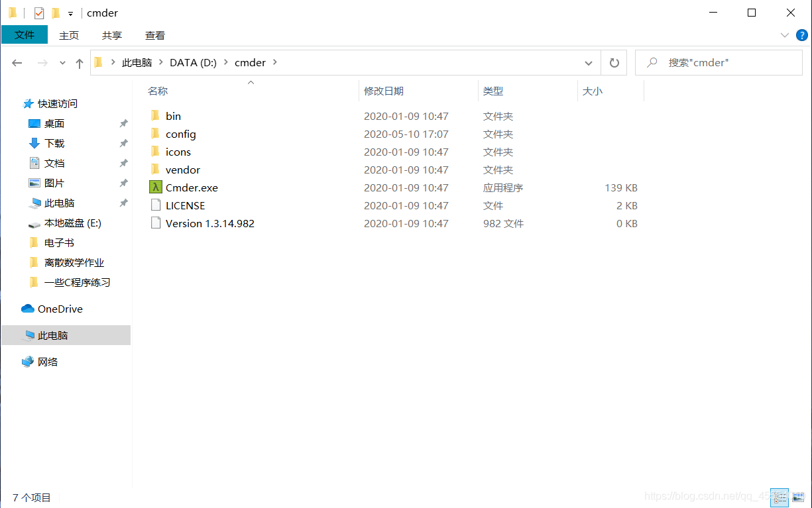Select the config folder icon
The width and height of the screenshot is (812, 508).
[x=156, y=134]
